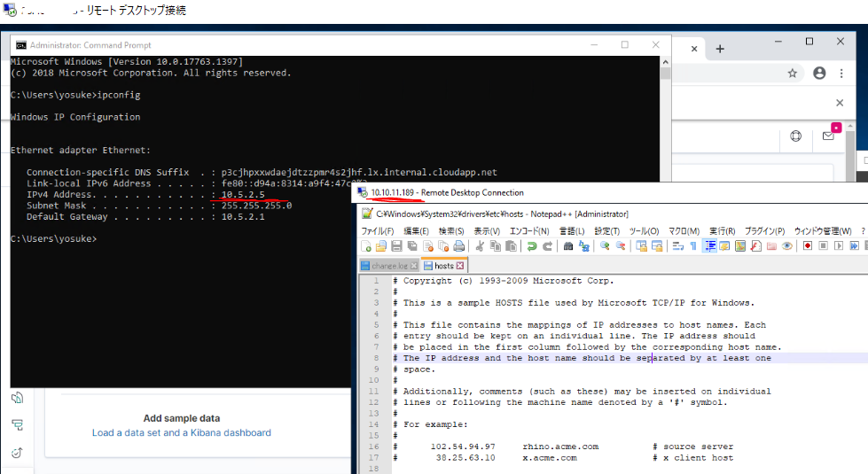Open a new Chrome tab with plus

[720, 49]
